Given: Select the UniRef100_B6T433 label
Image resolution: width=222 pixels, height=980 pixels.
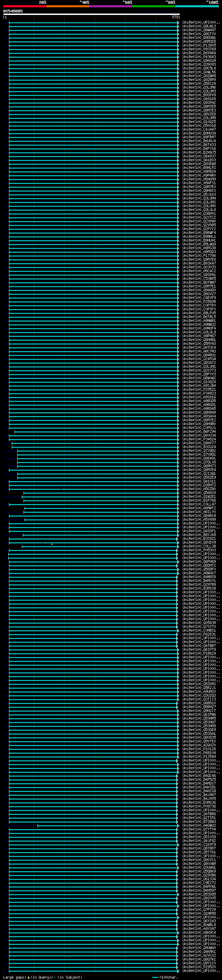Looking at the screenshot, I should 199,145.
